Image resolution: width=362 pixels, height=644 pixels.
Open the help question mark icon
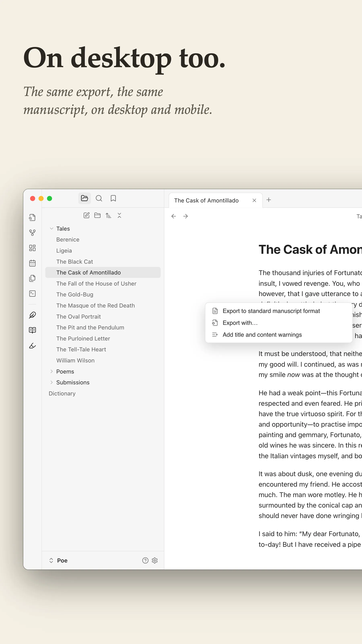click(x=145, y=560)
